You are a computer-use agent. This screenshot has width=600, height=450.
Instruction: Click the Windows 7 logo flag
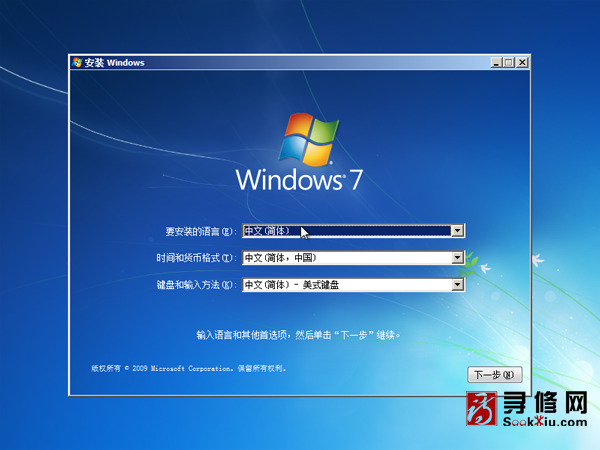coord(308,139)
